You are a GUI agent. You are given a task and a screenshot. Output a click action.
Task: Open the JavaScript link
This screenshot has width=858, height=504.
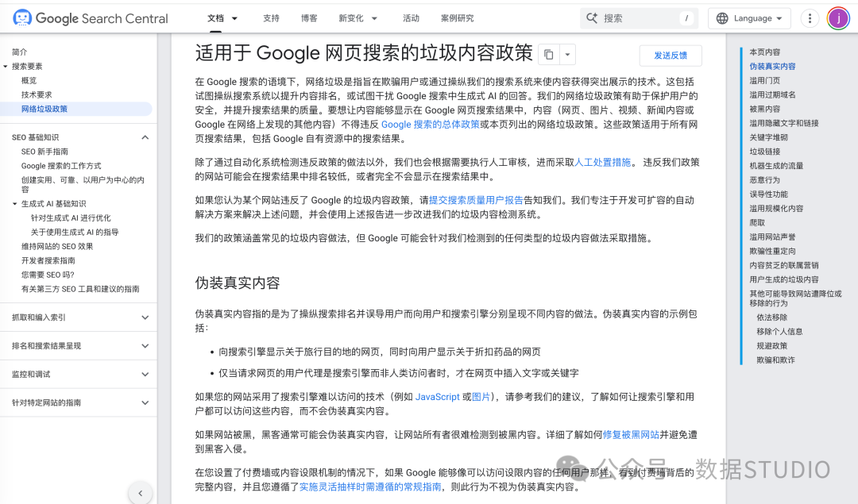pyautogui.click(x=437, y=397)
